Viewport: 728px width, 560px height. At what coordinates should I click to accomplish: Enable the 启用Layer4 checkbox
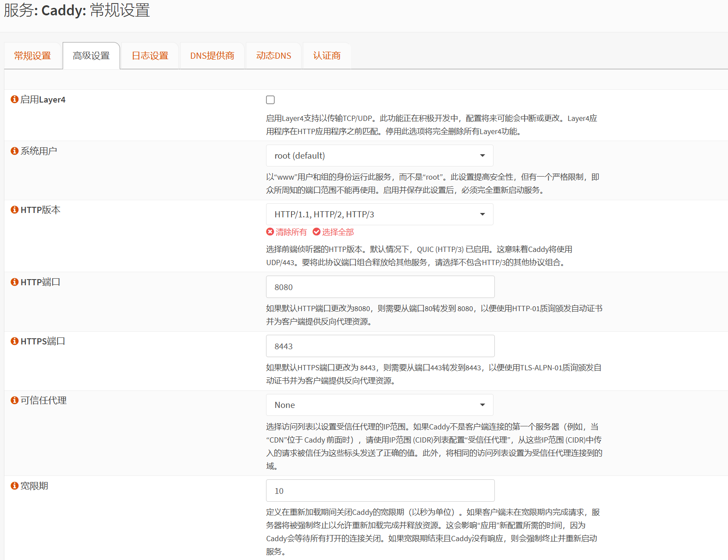point(270,100)
